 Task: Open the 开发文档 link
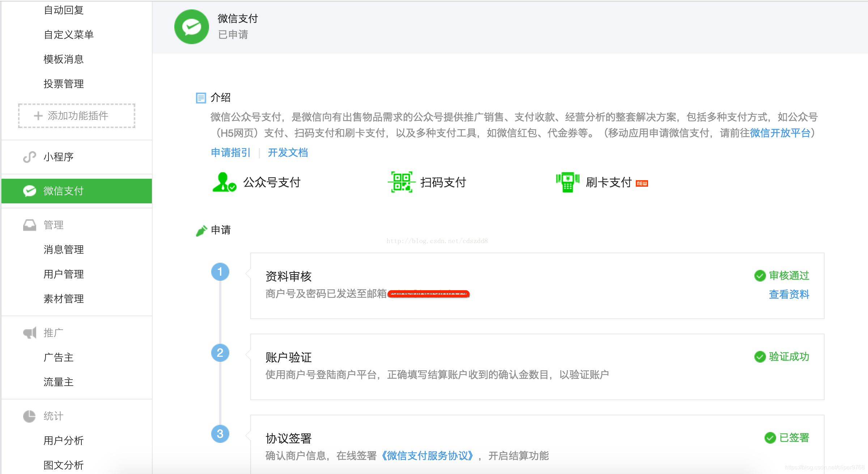pyautogui.click(x=288, y=153)
